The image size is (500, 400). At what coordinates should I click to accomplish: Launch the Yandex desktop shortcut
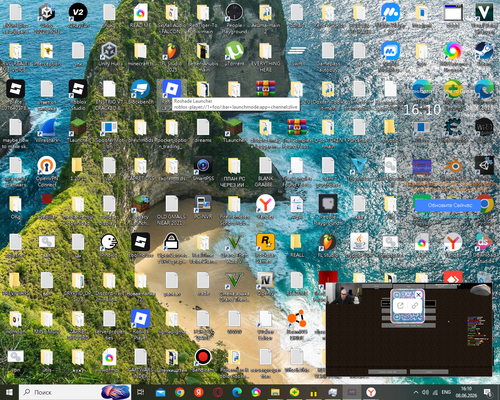(x=265, y=204)
